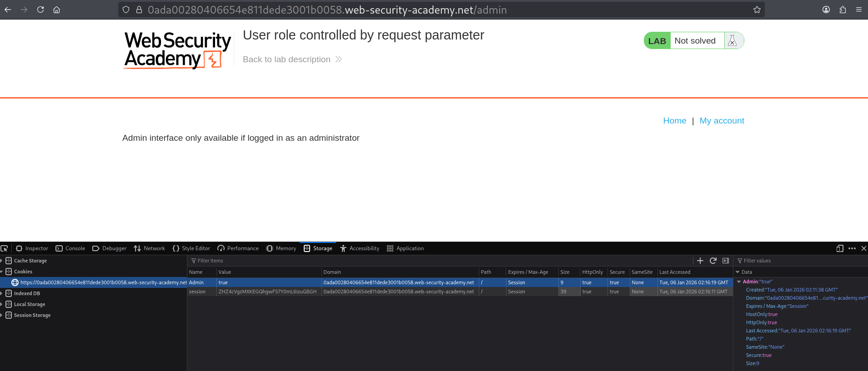Bookmark this page with star icon

[x=757, y=10]
